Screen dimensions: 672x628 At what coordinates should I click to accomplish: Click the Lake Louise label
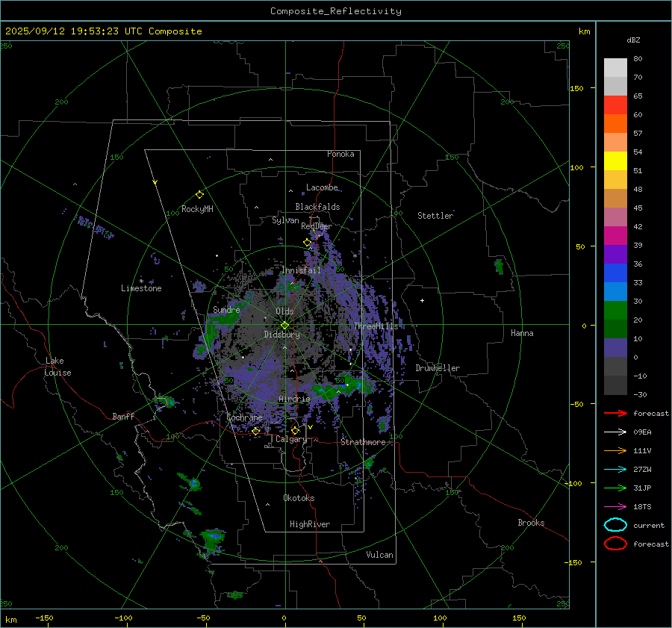57,367
